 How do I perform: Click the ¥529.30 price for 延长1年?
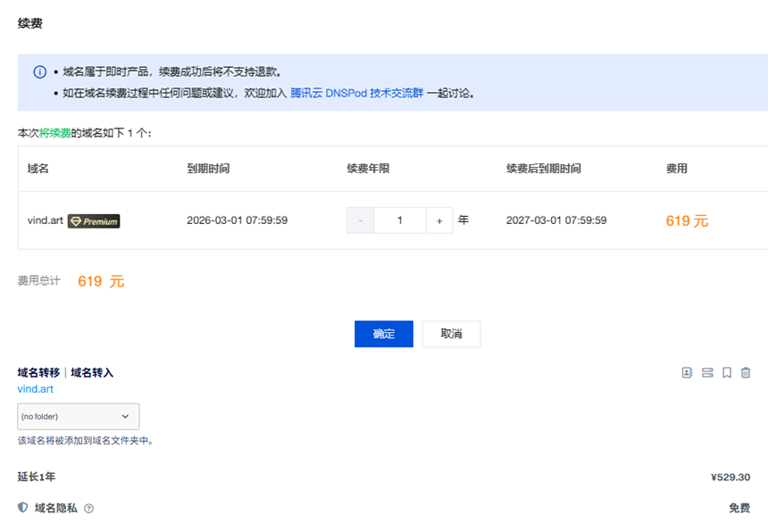730,478
